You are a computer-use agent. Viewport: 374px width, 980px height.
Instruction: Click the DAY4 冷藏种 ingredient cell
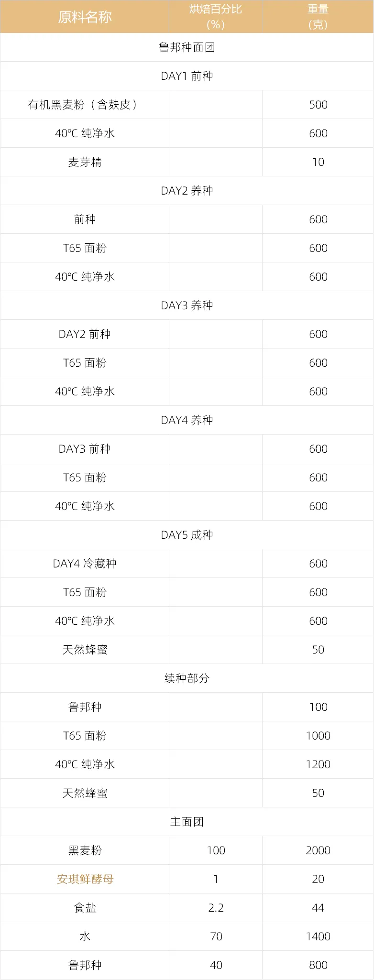(x=85, y=564)
